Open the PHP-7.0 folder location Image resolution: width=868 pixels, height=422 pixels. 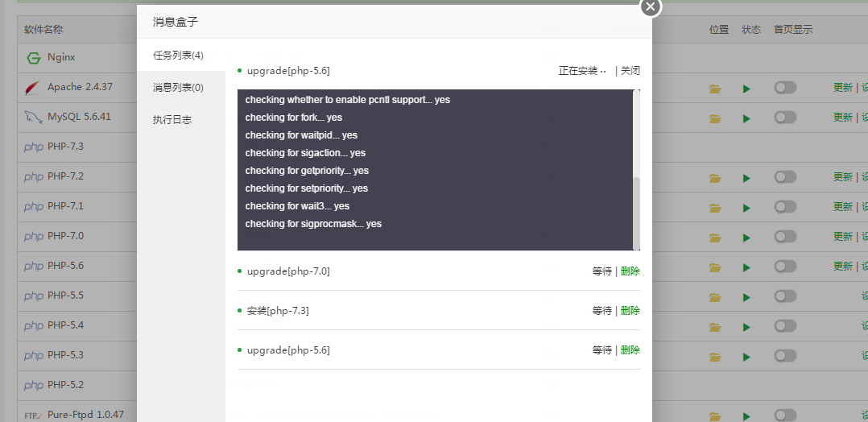[x=715, y=238]
